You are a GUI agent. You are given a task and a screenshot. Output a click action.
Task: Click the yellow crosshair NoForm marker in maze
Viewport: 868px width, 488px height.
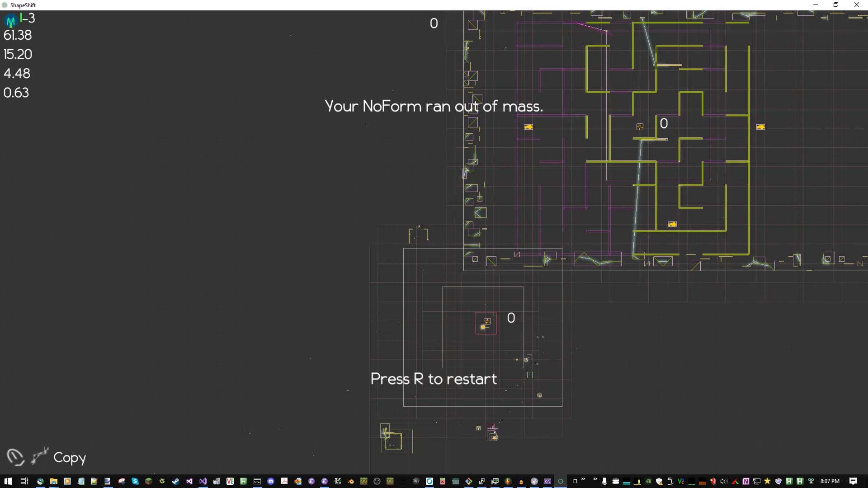[x=640, y=127]
